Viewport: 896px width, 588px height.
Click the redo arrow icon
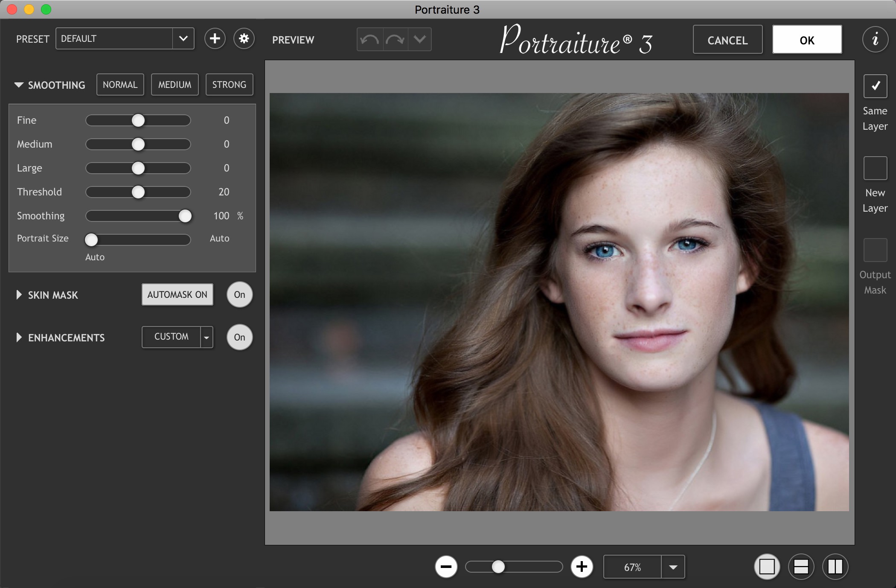[395, 40]
